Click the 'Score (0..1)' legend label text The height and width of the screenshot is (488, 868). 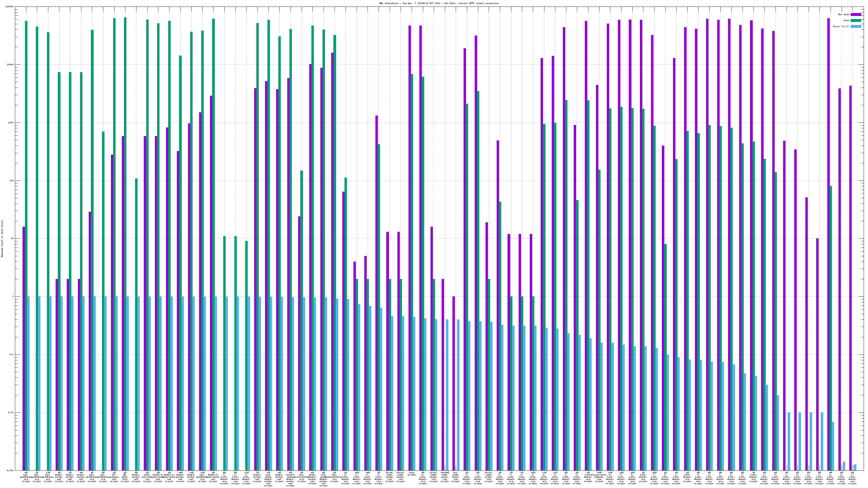pyautogui.click(x=841, y=26)
